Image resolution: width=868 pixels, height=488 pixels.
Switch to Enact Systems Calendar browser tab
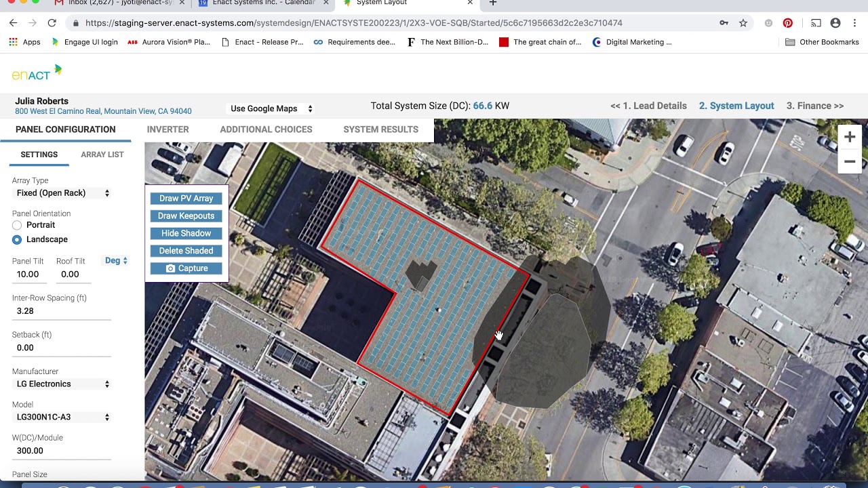tap(263, 3)
